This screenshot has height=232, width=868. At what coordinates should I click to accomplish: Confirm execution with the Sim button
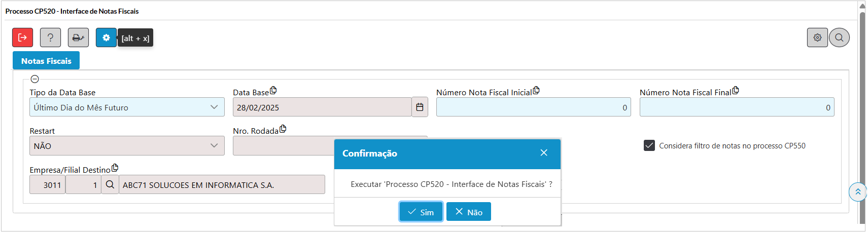(x=421, y=212)
